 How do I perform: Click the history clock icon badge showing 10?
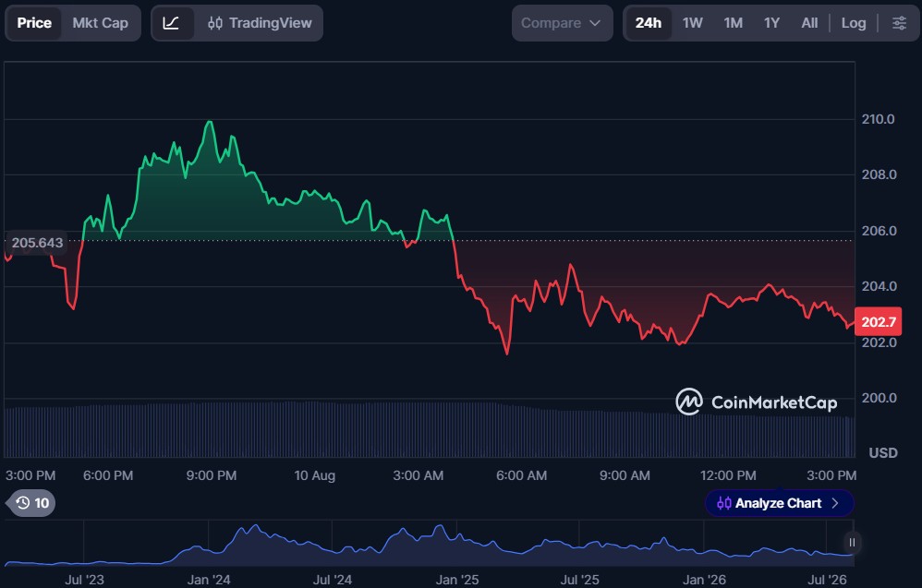click(32, 503)
